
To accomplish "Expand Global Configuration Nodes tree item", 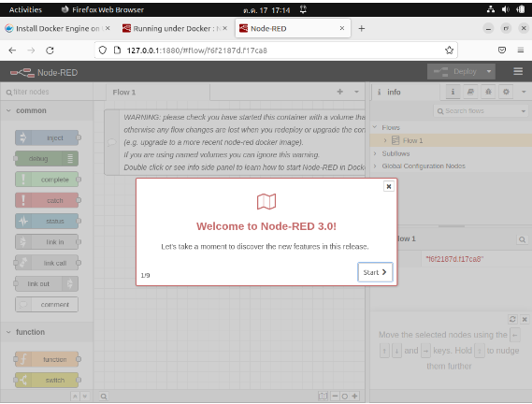I will [x=375, y=166].
